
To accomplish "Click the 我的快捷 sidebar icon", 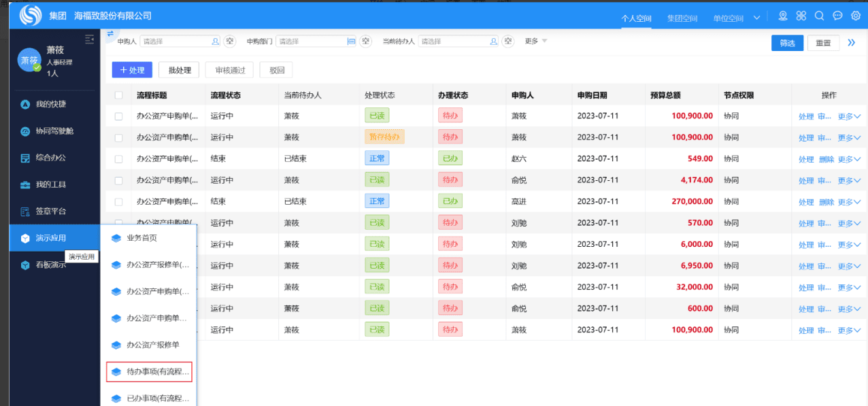I will click(24, 104).
